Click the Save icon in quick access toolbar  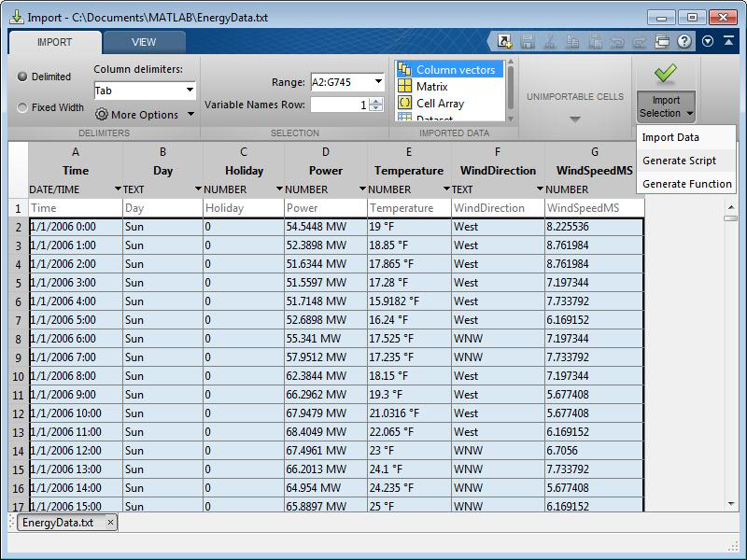[528, 41]
